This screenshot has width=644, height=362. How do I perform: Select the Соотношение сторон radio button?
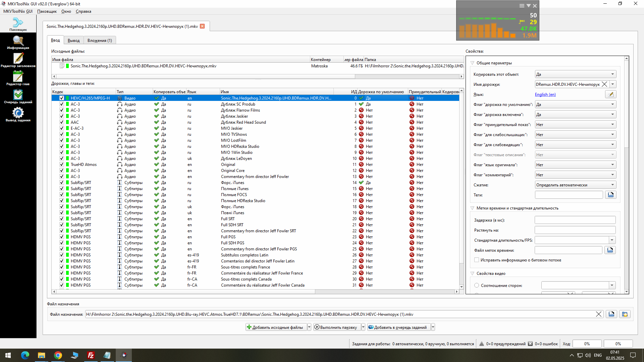477,286
